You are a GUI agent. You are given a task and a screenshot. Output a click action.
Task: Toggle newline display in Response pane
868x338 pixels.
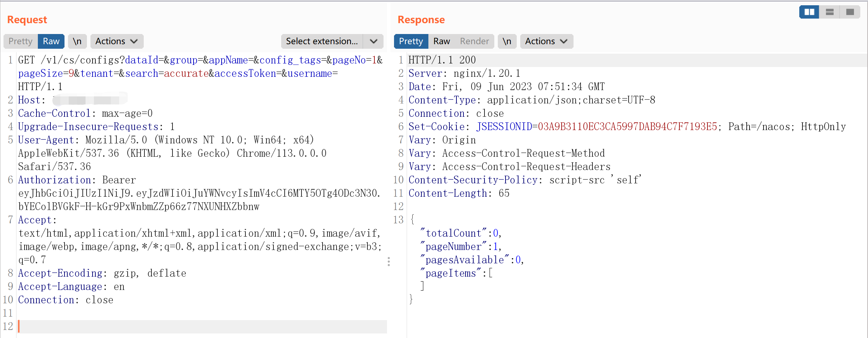coord(507,41)
